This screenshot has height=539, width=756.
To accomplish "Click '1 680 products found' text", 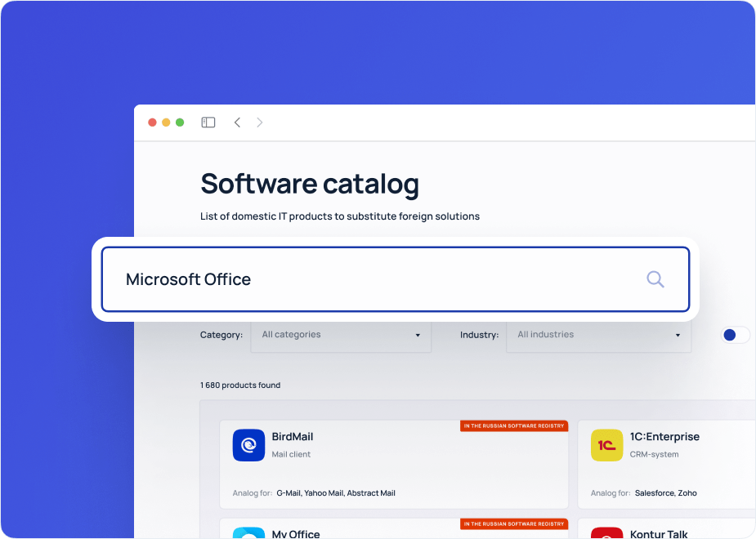I will pyautogui.click(x=240, y=385).
